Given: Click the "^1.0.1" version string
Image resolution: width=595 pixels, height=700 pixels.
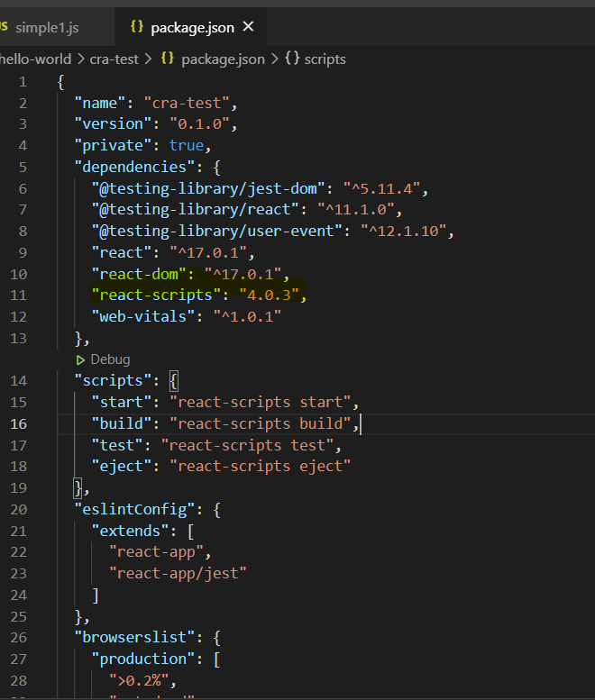Looking at the screenshot, I should point(248,316).
